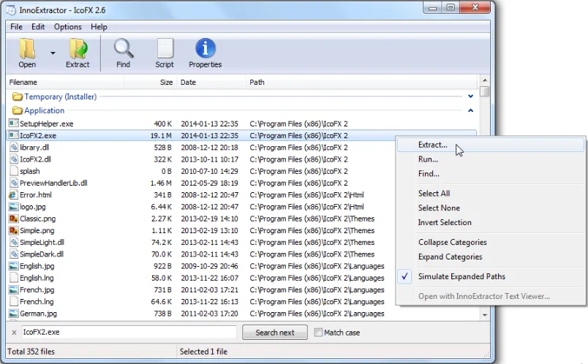Expand the Temporary (Installer) category chevron
Image resolution: width=588 pixels, height=364 pixels.
click(471, 96)
